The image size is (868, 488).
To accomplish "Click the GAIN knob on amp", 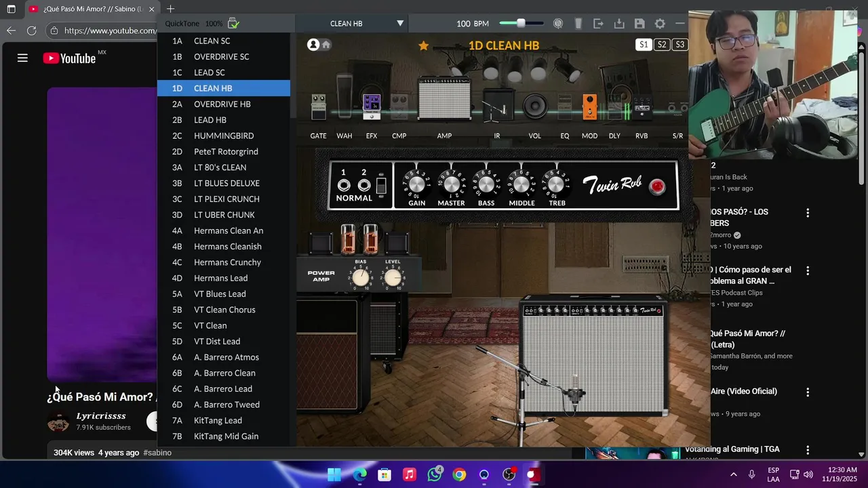I will tap(417, 184).
